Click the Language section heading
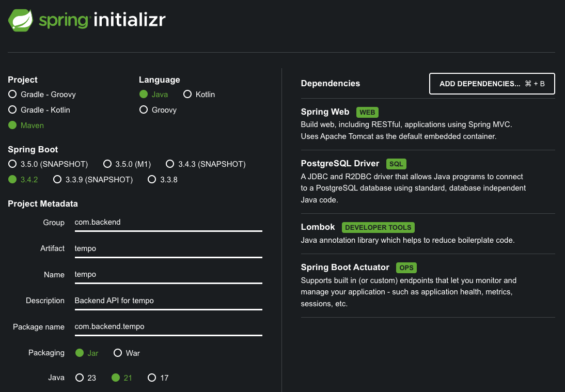The image size is (565, 392). (x=160, y=80)
